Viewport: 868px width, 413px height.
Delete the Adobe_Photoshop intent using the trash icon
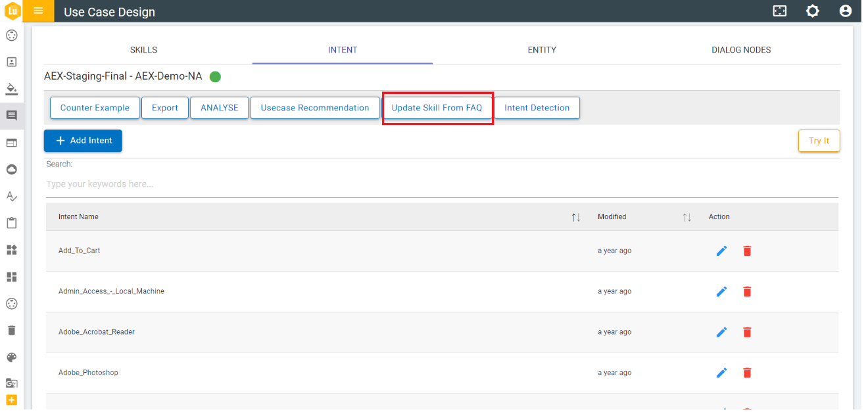pyautogui.click(x=747, y=372)
